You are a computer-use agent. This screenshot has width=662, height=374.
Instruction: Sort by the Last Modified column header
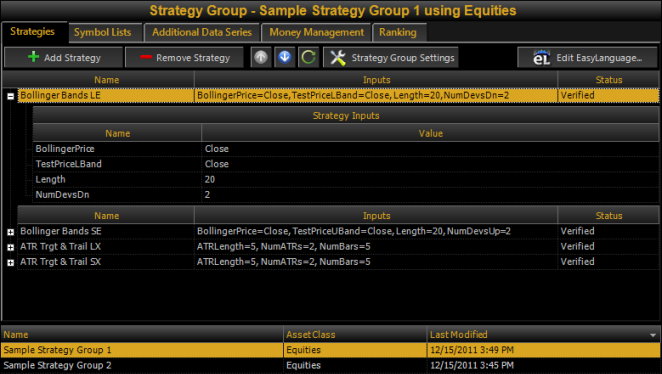(x=544, y=335)
